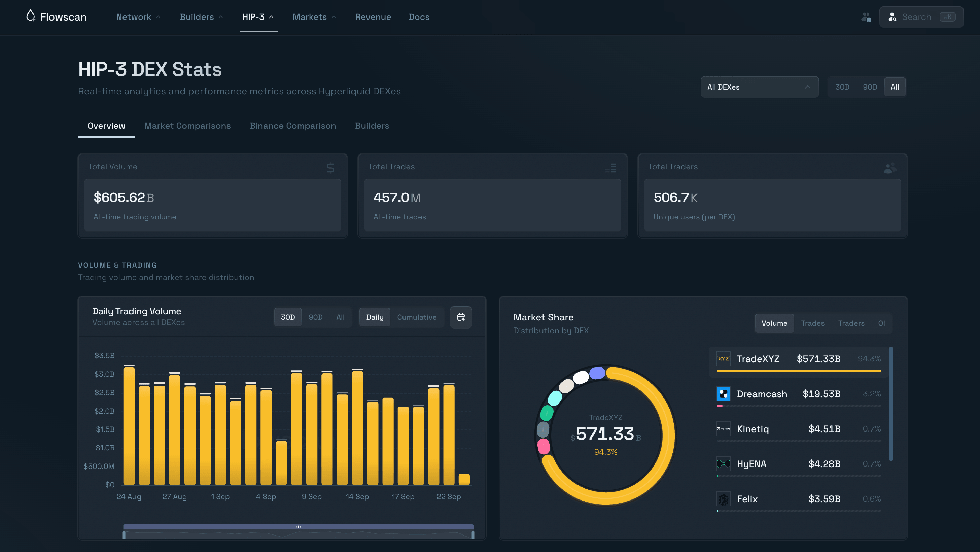The height and width of the screenshot is (552, 980).
Task: Switch to Market Comparisons tab
Action: pos(187,126)
